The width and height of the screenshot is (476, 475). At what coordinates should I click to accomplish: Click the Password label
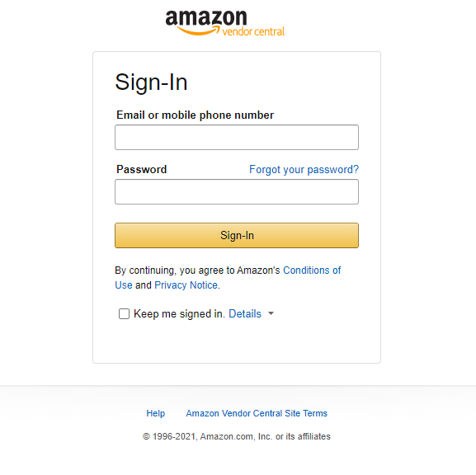coord(141,169)
